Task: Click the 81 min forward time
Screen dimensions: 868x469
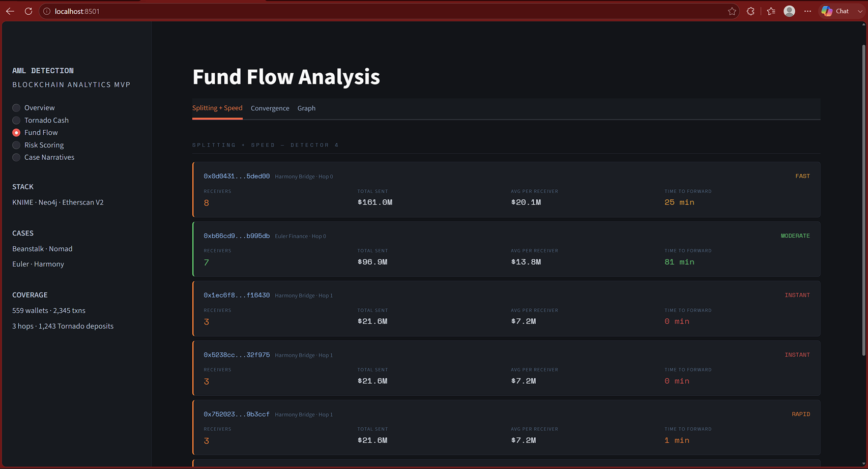Action: [x=679, y=262]
